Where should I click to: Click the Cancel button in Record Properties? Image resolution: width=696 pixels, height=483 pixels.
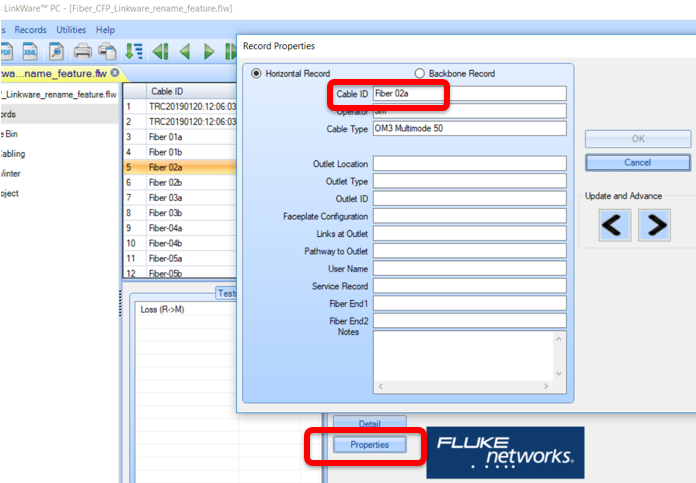click(x=637, y=162)
